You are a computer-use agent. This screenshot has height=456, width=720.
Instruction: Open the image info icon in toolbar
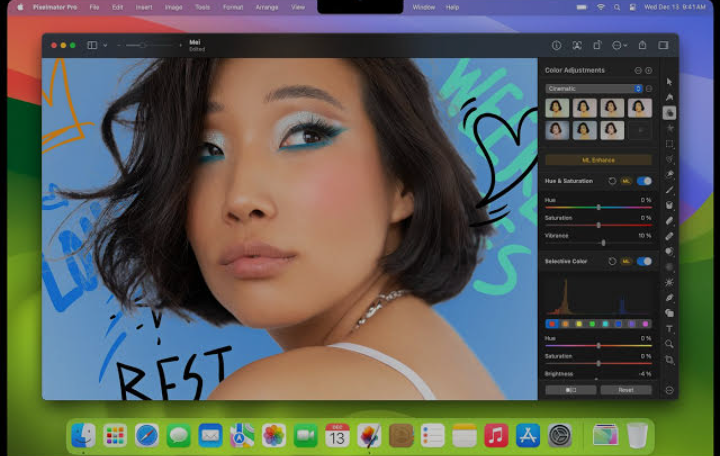(x=556, y=45)
